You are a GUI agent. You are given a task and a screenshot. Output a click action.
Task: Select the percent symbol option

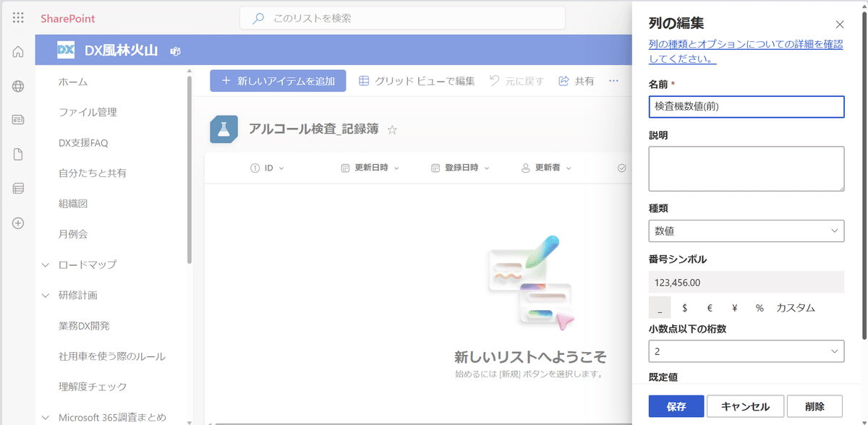[759, 308]
